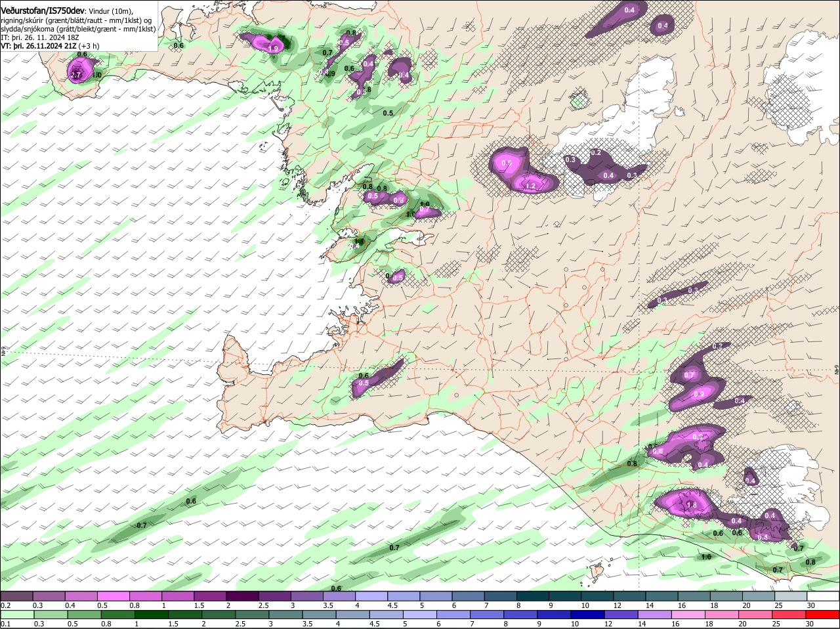Viewport: 840px width, 629px height.
Task: Select the deep blue 10 rain legend swatch
Action: click(x=587, y=615)
